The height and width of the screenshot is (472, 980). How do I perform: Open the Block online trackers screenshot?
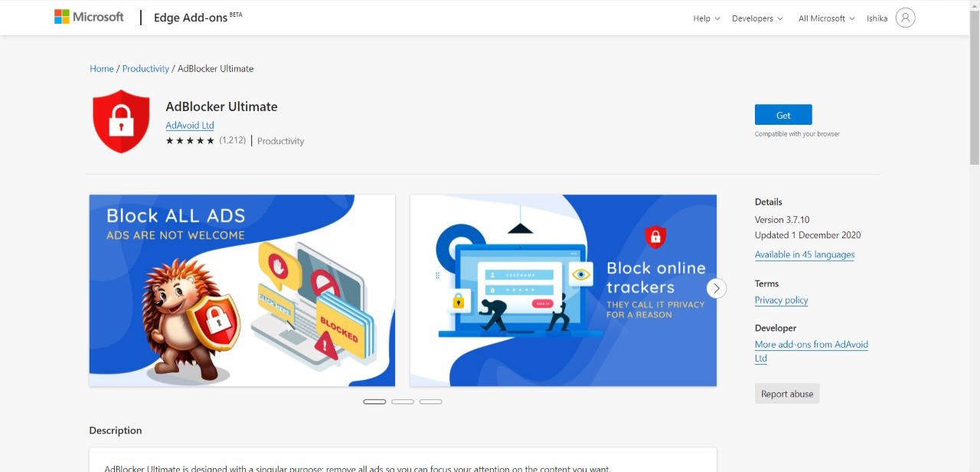[563, 290]
